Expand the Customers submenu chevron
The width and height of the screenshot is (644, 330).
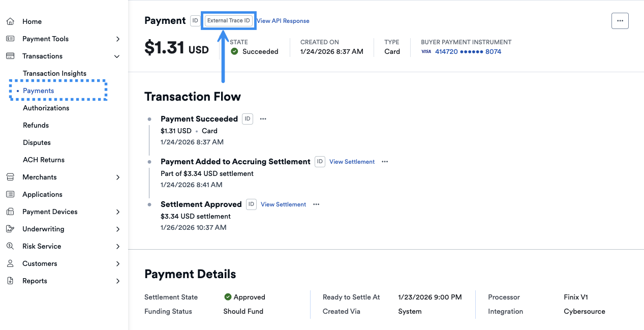(x=117, y=264)
